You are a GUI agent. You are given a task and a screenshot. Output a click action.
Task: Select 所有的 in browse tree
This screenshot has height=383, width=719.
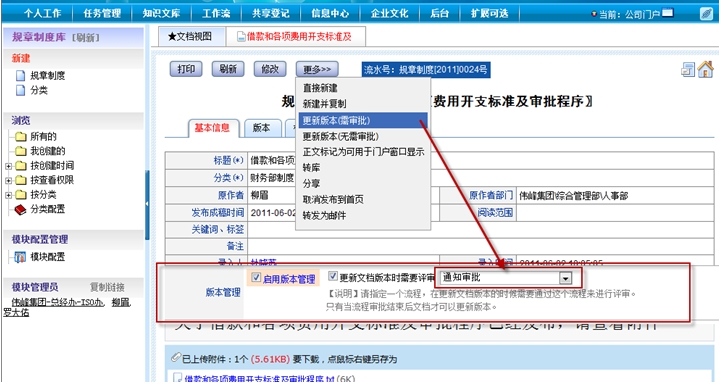pos(43,136)
